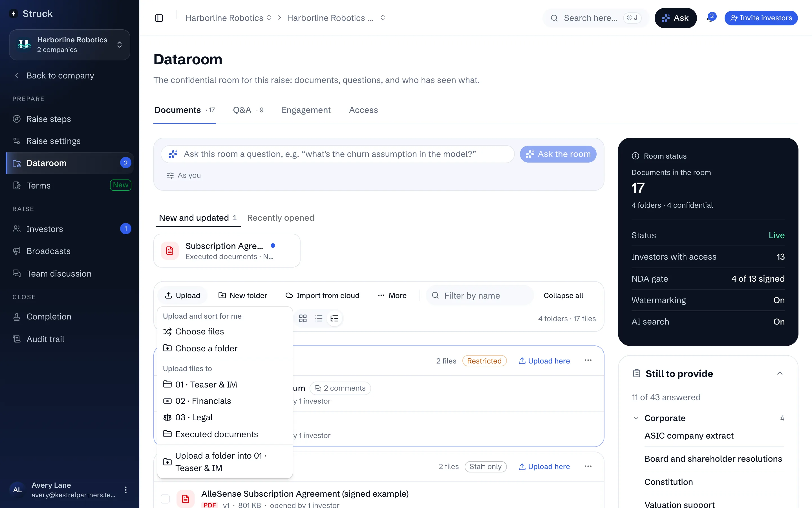812x508 pixels.
Task: Upload files to 03 · Legal
Action: tap(225, 417)
